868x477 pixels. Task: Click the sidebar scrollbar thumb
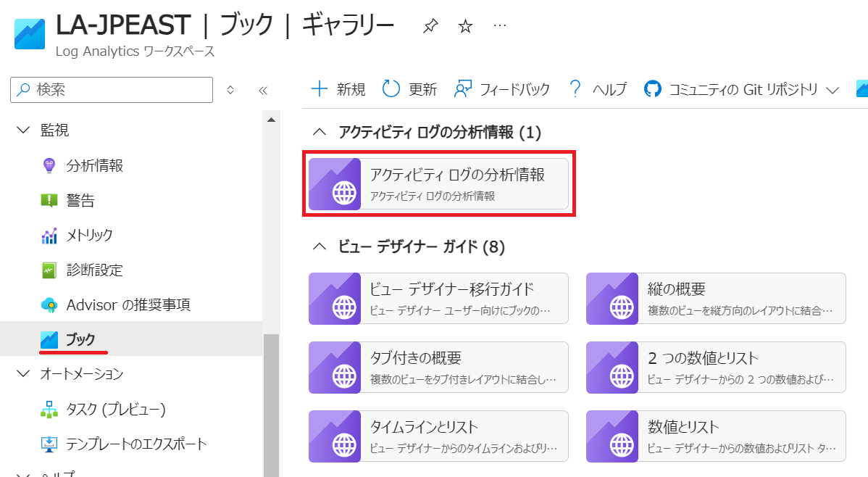pos(271,405)
